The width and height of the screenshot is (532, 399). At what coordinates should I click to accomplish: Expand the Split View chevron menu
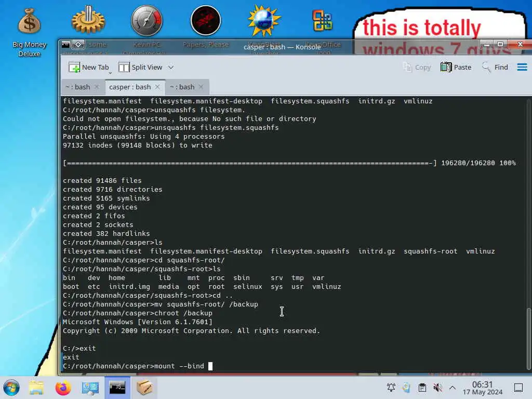click(x=170, y=67)
